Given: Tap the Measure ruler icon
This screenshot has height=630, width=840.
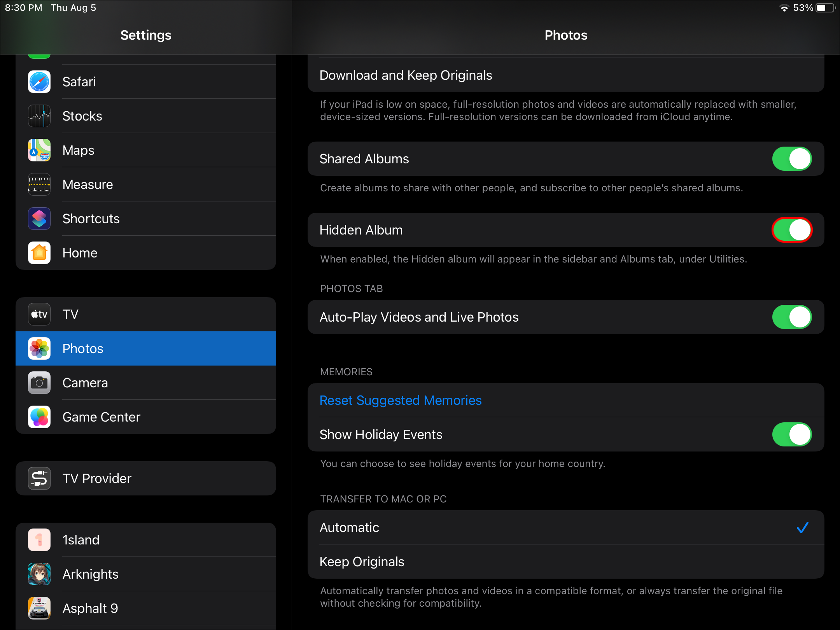Looking at the screenshot, I should click(39, 184).
